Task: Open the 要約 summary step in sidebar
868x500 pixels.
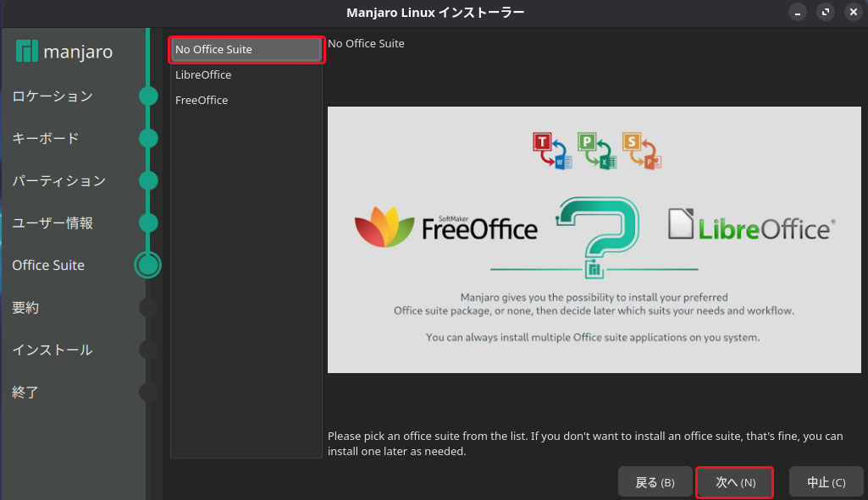Action: [25, 307]
